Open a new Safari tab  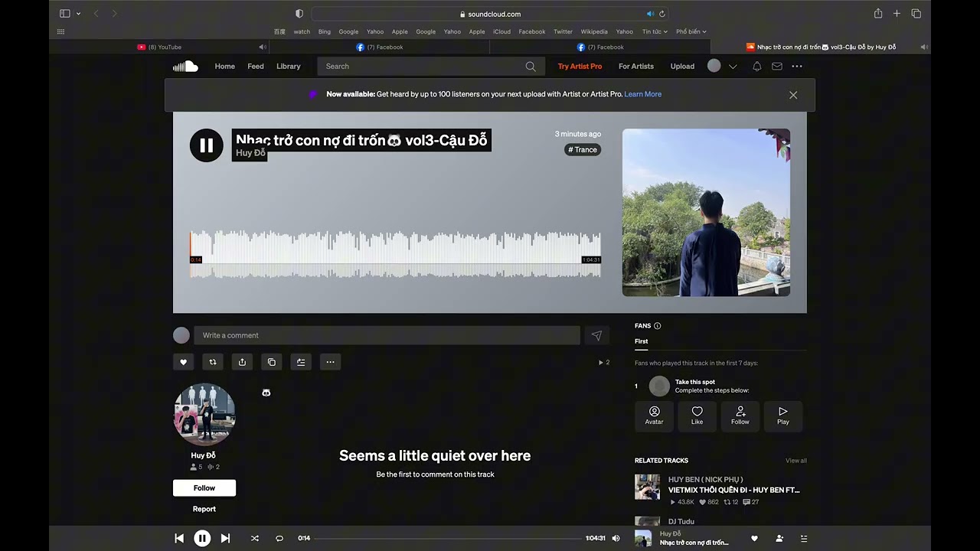point(897,14)
